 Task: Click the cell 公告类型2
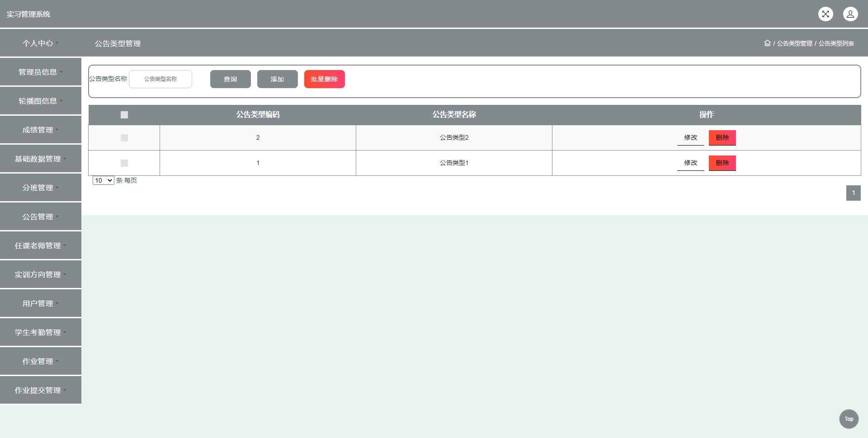click(x=454, y=138)
